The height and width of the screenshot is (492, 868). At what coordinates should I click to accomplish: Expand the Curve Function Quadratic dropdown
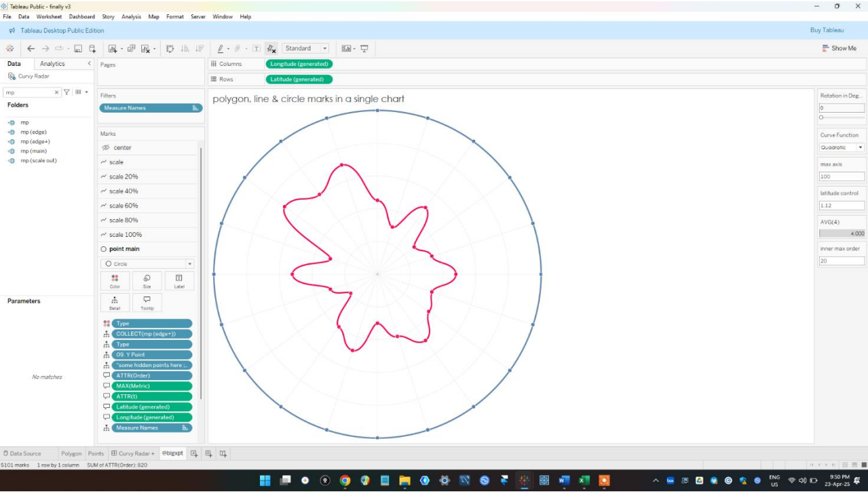tap(842, 147)
